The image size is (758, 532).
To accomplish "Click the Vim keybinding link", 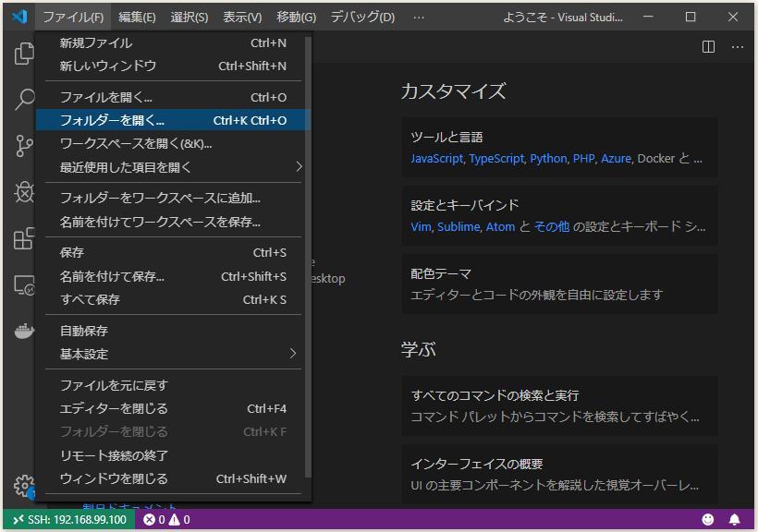I will 421,226.
